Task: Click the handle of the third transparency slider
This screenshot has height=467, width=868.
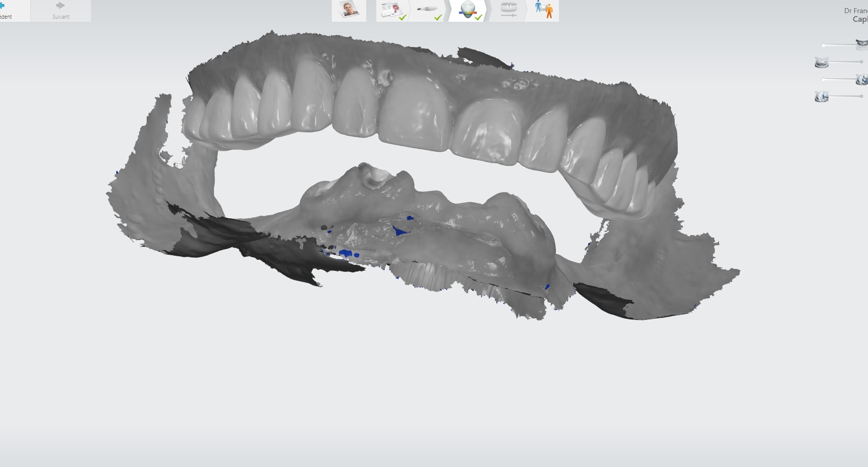Action: click(824, 79)
